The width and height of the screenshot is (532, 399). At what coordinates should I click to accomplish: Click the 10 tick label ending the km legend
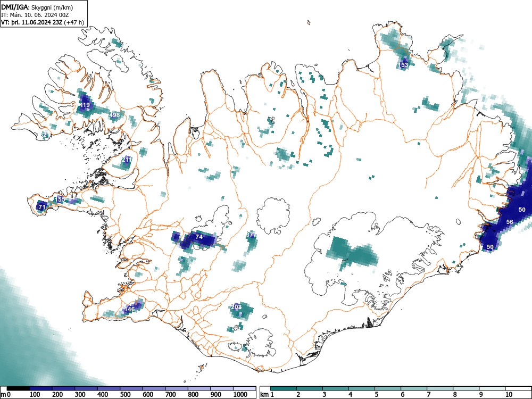pos(509,395)
